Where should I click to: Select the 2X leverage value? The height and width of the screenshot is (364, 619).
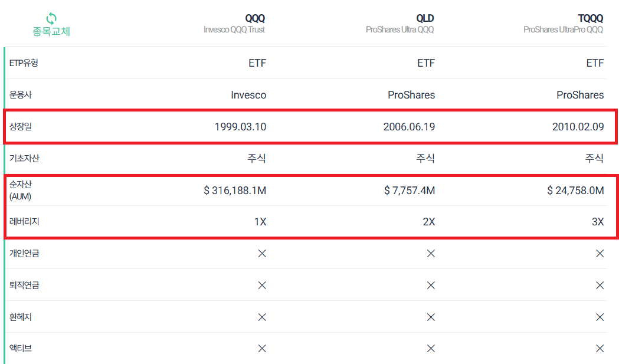(429, 222)
